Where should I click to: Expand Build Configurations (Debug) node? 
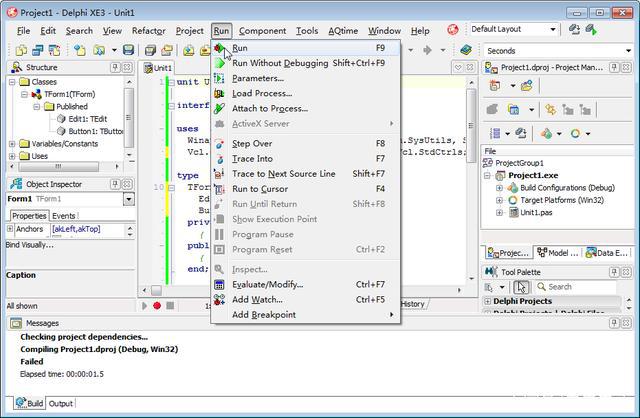[x=499, y=188]
